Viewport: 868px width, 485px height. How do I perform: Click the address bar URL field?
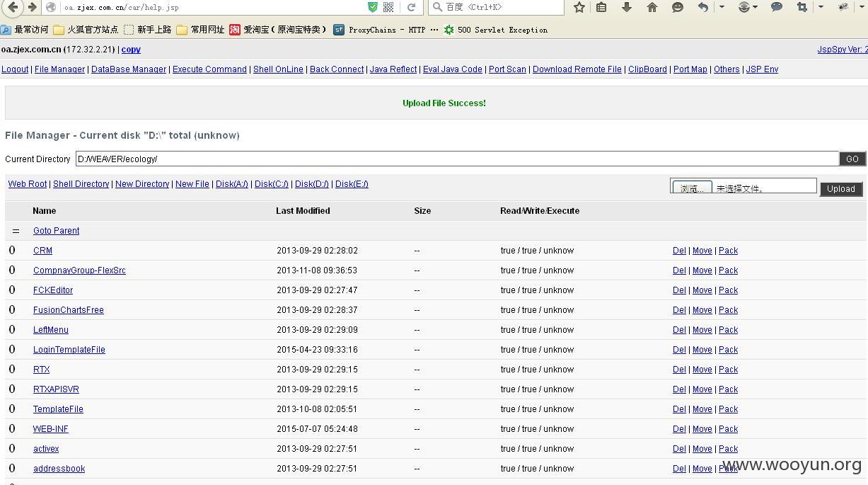coord(212,7)
